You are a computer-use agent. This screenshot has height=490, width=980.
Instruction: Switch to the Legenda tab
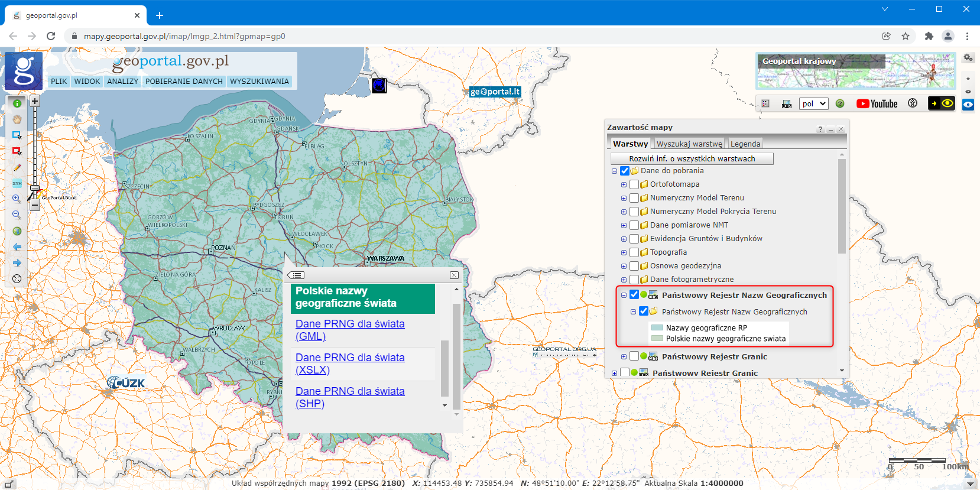tap(745, 144)
